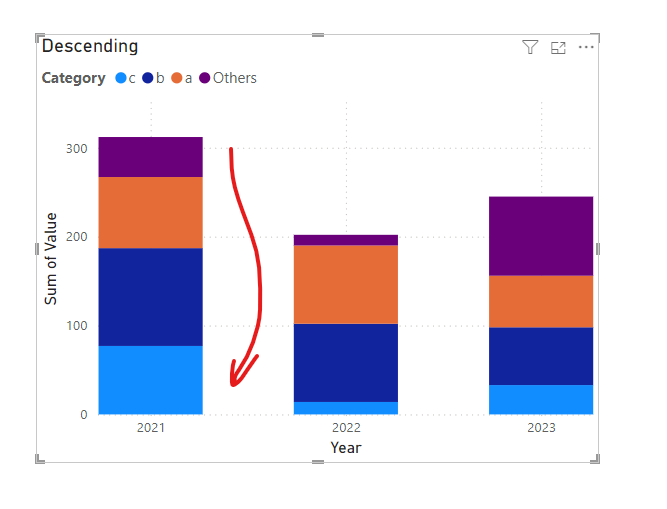This screenshot has height=509, width=667.
Task: Select light blue 'c' segment of 2023 bar
Action: [x=541, y=400]
